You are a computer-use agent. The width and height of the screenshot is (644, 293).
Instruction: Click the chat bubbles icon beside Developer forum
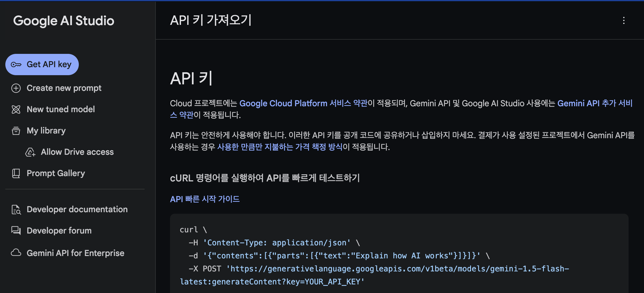[x=16, y=231]
